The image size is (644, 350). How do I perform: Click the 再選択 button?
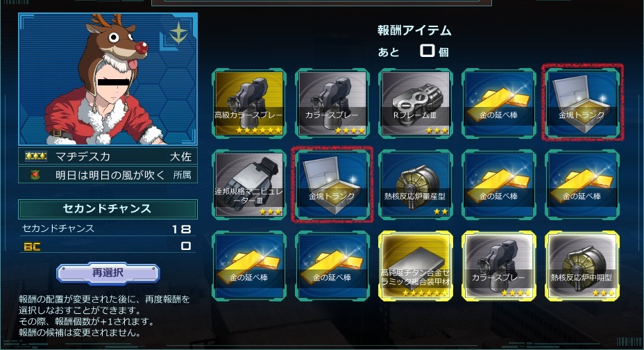[108, 273]
